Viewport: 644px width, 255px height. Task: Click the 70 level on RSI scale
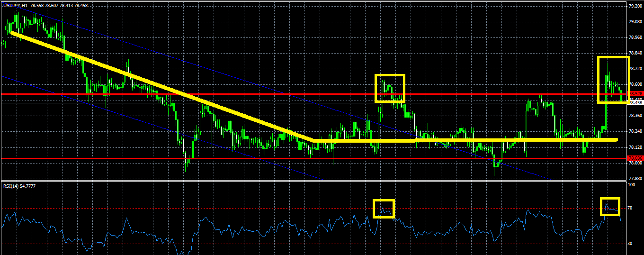point(630,208)
